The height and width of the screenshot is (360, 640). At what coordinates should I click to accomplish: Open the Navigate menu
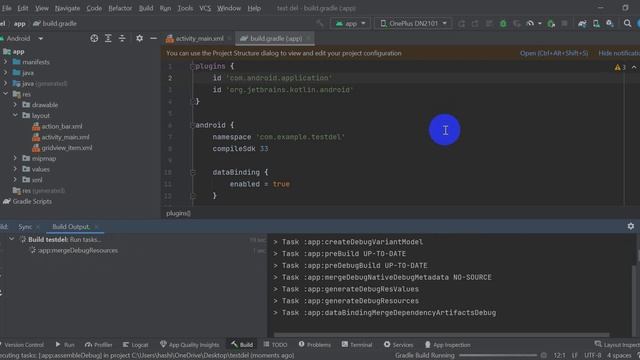click(67, 8)
